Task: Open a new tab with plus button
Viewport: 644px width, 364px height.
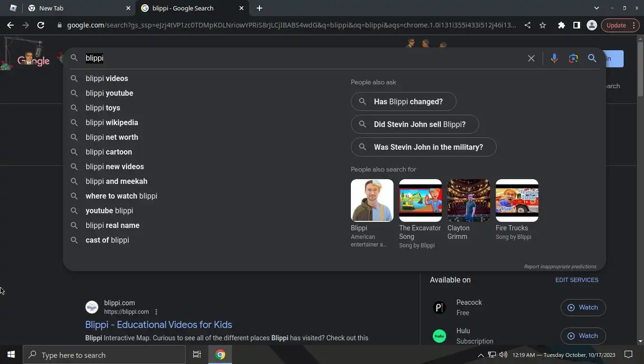Action: 259,8
